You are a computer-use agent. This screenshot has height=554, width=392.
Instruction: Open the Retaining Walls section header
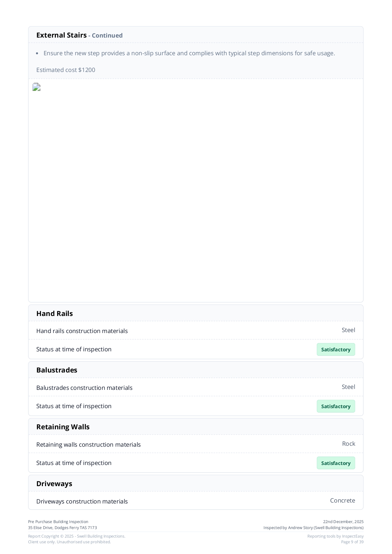click(x=63, y=427)
